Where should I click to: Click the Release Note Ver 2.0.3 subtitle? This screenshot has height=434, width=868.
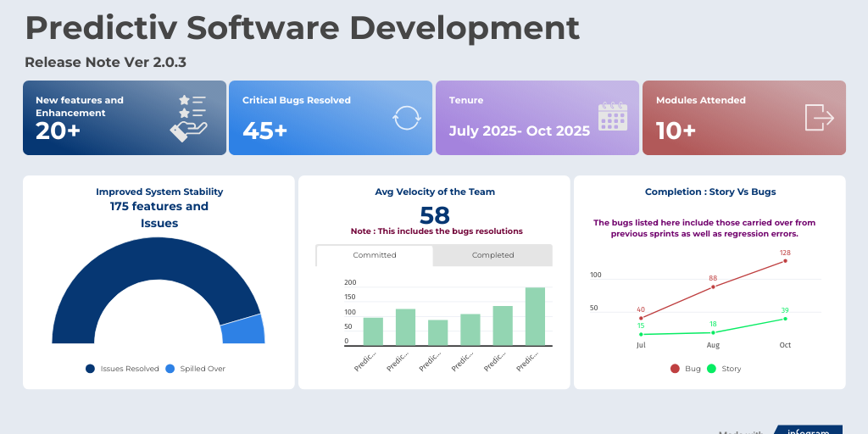105,63
